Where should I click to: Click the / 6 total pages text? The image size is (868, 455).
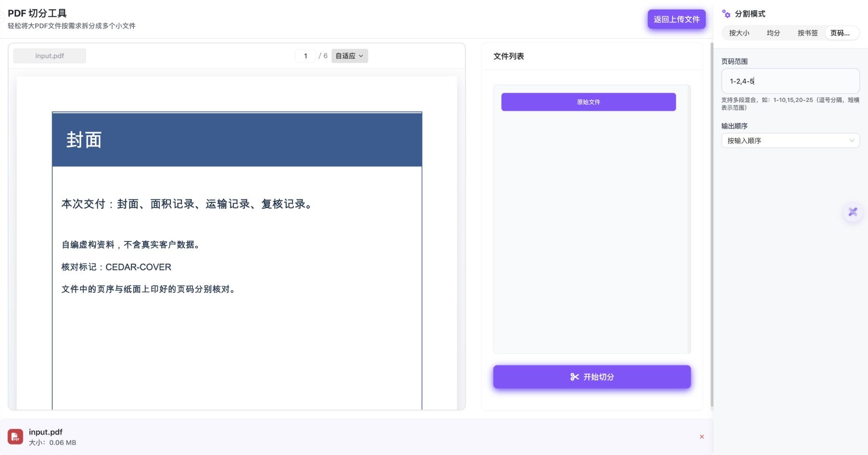pyautogui.click(x=323, y=56)
